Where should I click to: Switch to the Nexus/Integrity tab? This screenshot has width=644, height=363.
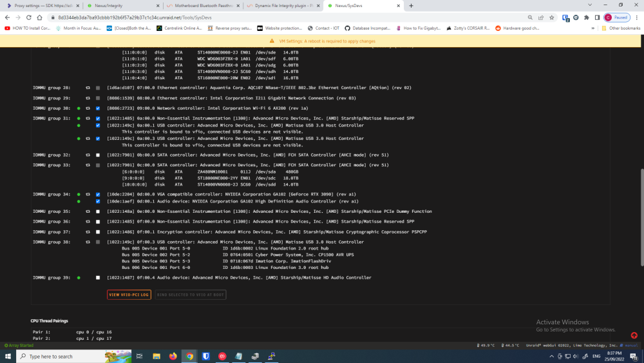click(x=122, y=6)
